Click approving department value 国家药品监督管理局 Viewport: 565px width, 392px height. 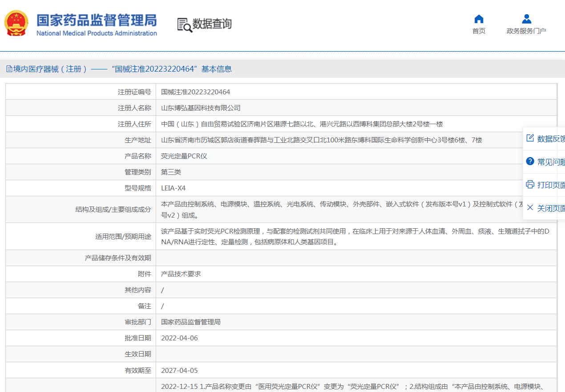tap(191, 322)
